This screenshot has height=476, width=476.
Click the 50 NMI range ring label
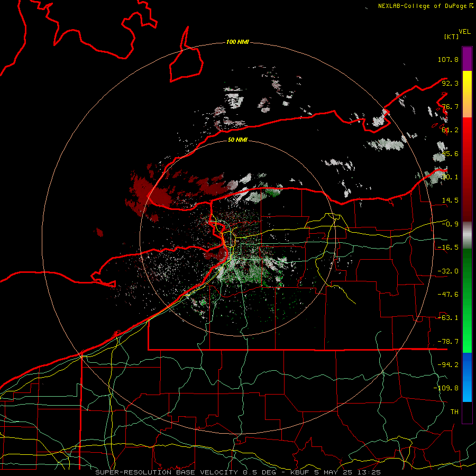(237, 140)
